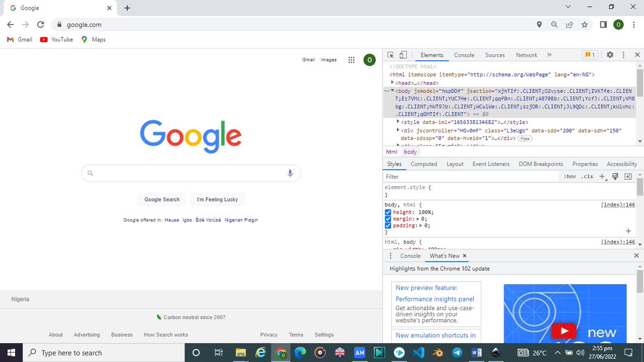Click the flex badge in the DOM tree
The height and width of the screenshot is (362, 644).
[525, 138]
